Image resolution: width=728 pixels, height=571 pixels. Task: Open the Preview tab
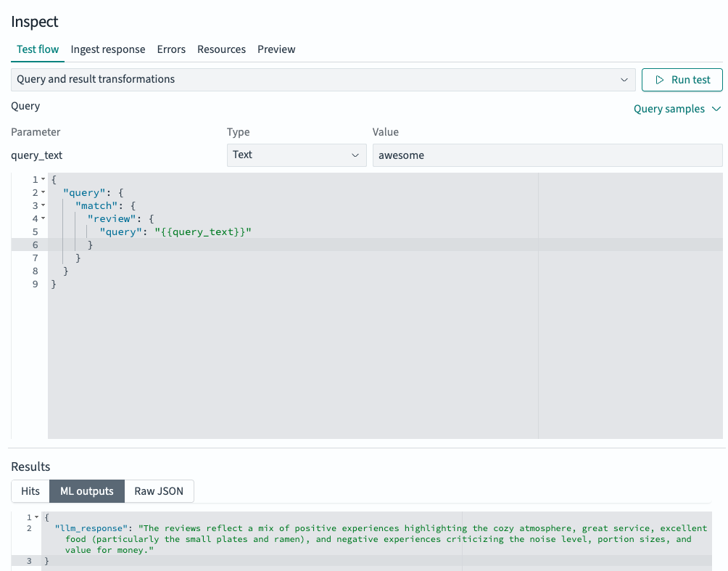[x=276, y=49]
